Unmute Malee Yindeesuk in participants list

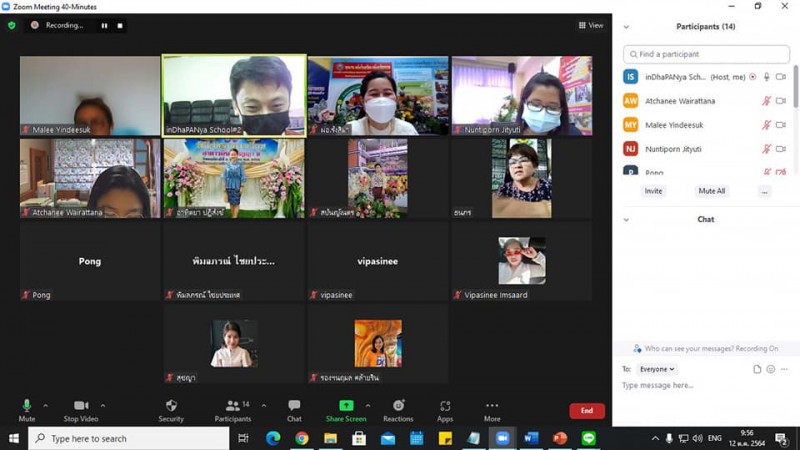click(766, 125)
